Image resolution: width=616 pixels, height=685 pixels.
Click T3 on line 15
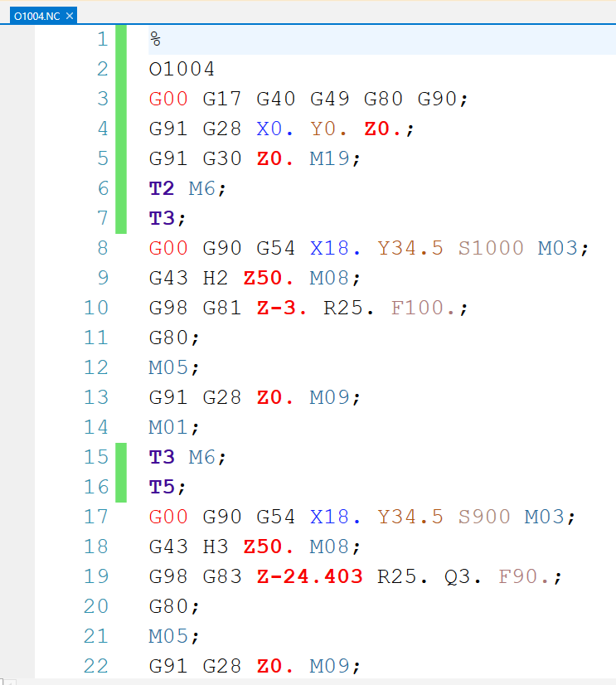coord(162,457)
